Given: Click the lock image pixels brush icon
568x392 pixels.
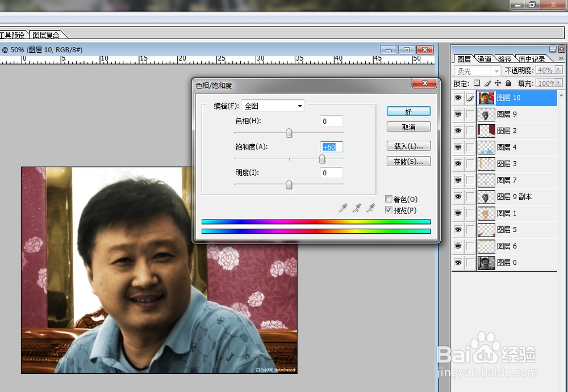Looking at the screenshot, I should pos(487,83).
